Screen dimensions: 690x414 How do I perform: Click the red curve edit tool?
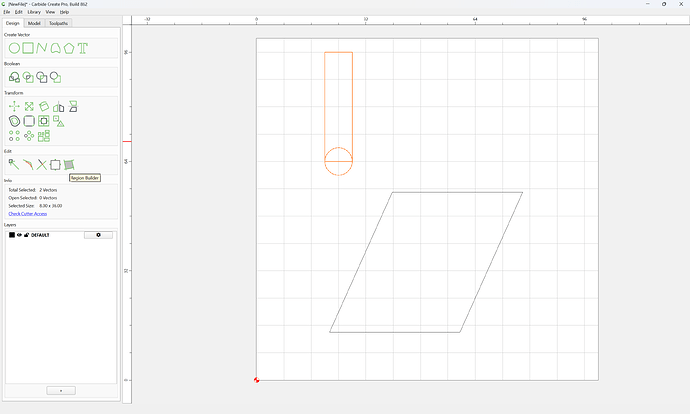tap(28, 165)
